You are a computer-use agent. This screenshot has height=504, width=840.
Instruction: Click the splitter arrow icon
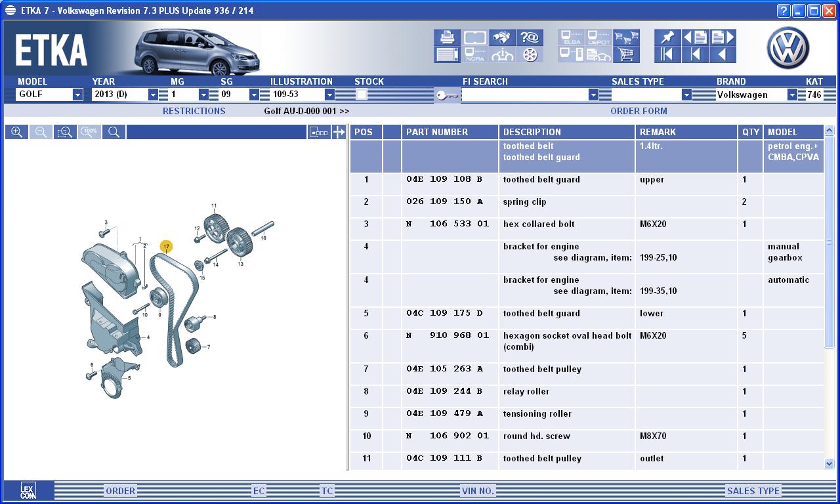(x=339, y=132)
